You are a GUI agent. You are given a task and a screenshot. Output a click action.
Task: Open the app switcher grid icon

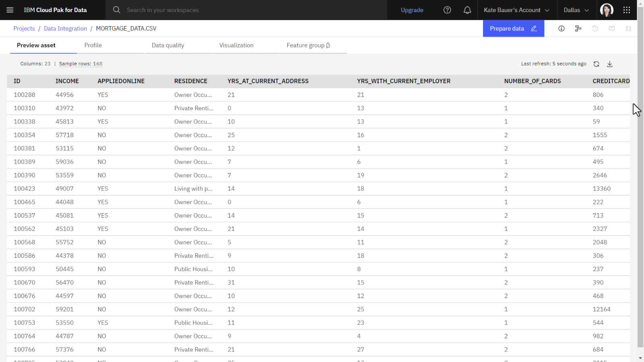[627, 10]
